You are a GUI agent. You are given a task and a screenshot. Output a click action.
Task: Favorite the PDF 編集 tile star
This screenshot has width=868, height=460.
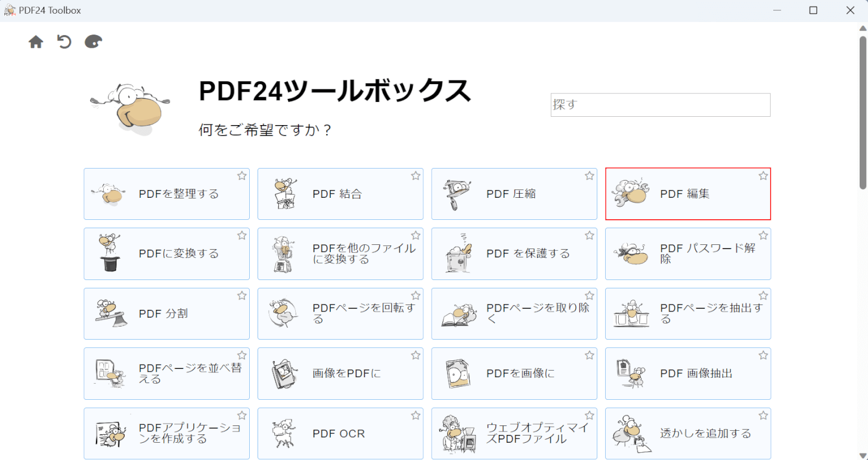coord(763,176)
